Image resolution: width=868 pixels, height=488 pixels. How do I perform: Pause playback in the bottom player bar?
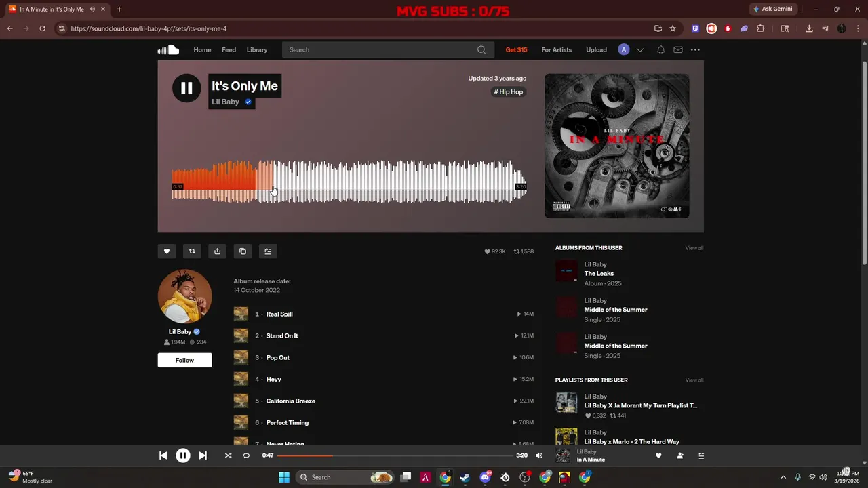(183, 455)
